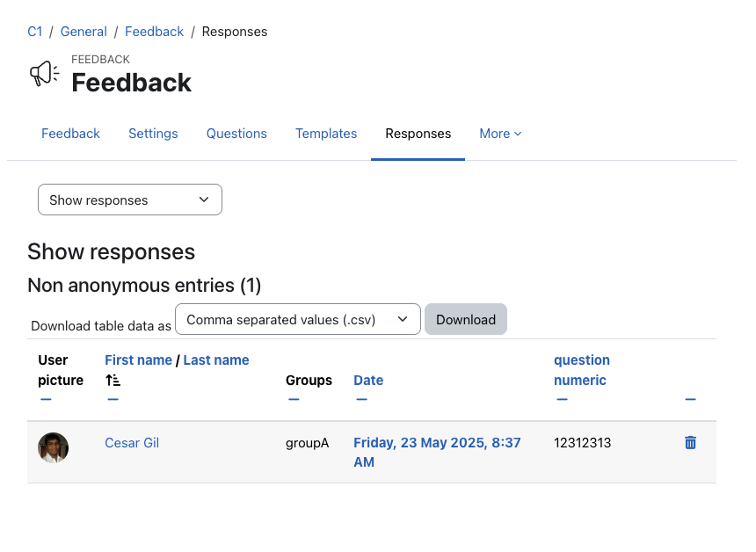
Task: Hide the question numeric column
Action: point(563,399)
